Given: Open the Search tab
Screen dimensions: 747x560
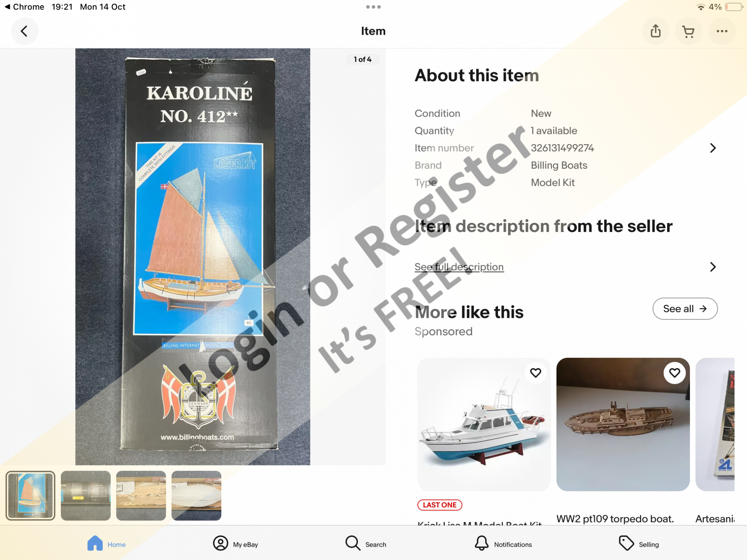Looking at the screenshot, I should click(x=366, y=544).
